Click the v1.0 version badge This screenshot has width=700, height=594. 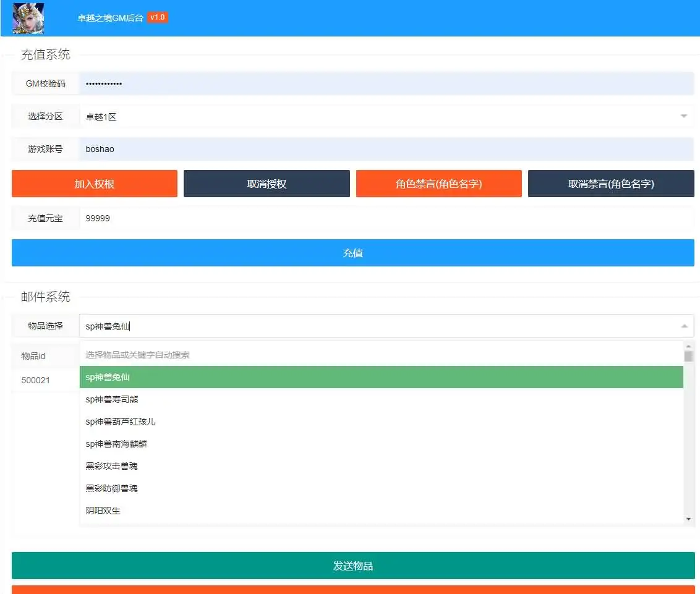click(x=156, y=17)
